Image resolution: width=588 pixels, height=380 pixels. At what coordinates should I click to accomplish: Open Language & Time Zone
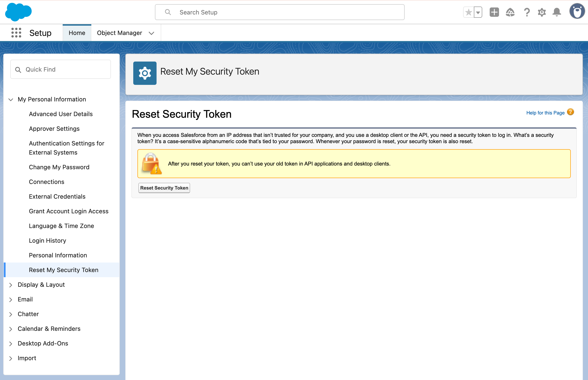62,226
